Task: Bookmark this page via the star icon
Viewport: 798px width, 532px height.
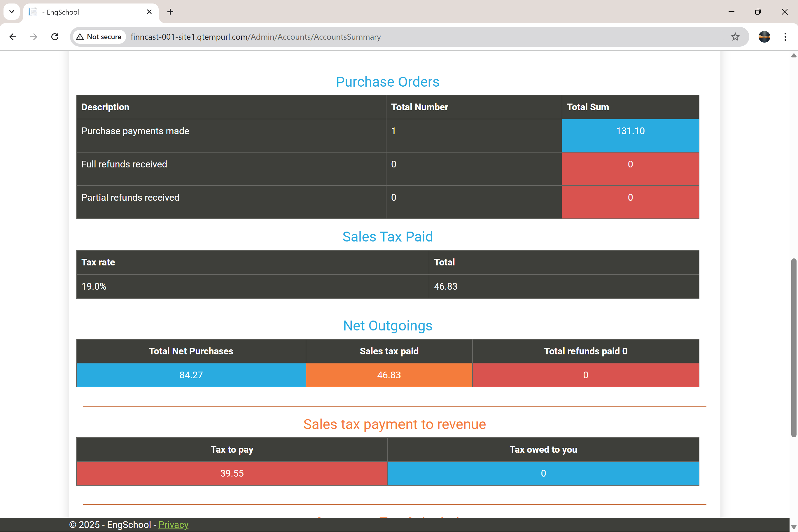Action: pyautogui.click(x=735, y=37)
